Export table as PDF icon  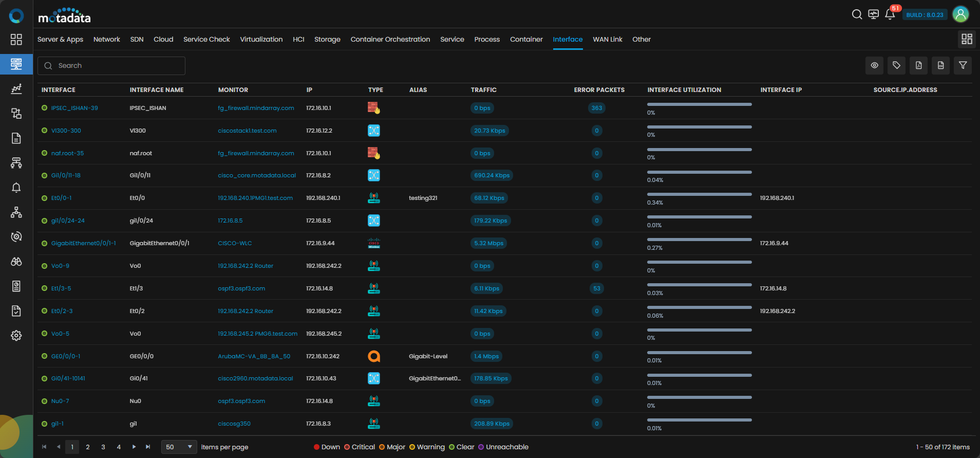coord(919,65)
